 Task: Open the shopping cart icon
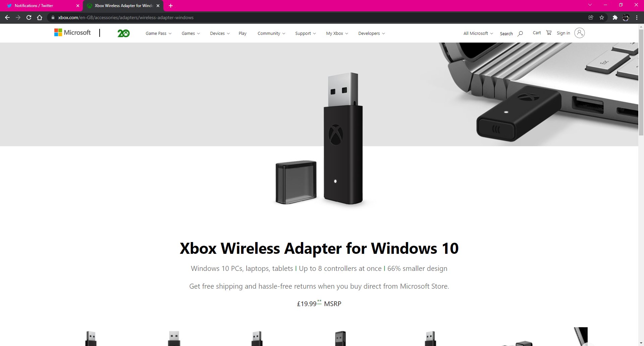coord(549,33)
